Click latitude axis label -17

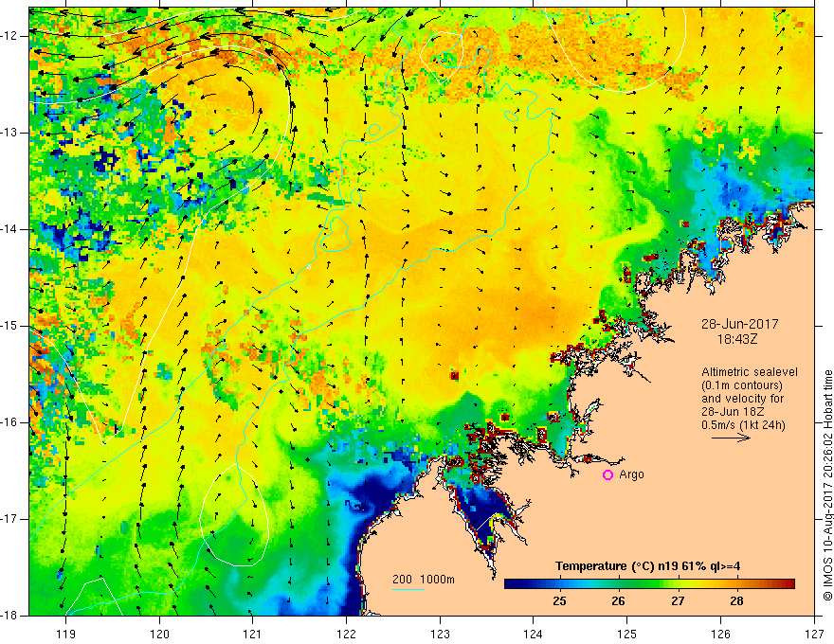point(9,519)
